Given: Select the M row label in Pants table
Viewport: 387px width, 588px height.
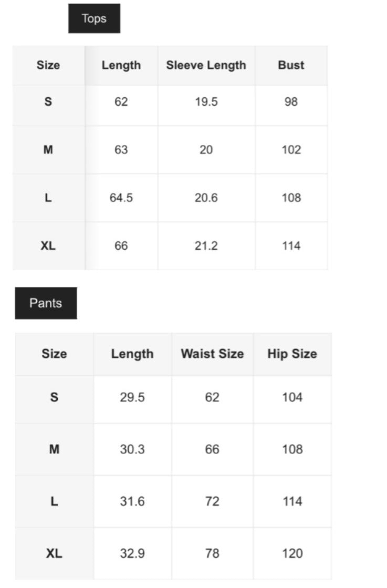Looking at the screenshot, I should tap(54, 449).
